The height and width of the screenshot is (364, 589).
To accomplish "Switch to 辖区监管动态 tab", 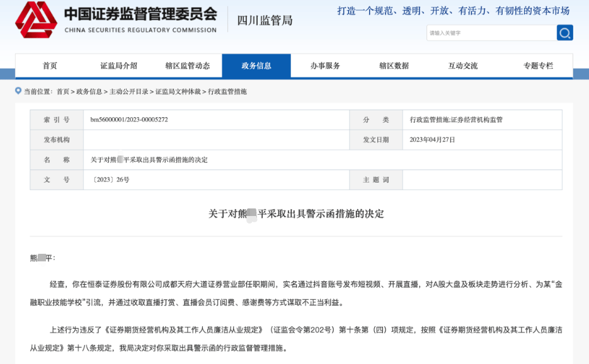I will tap(188, 65).
